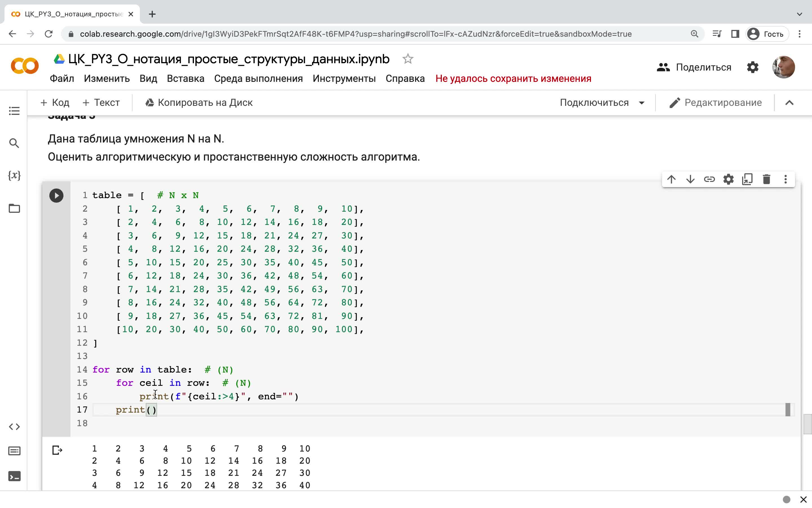Open find and replace sidebar icon

[x=14, y=143]
